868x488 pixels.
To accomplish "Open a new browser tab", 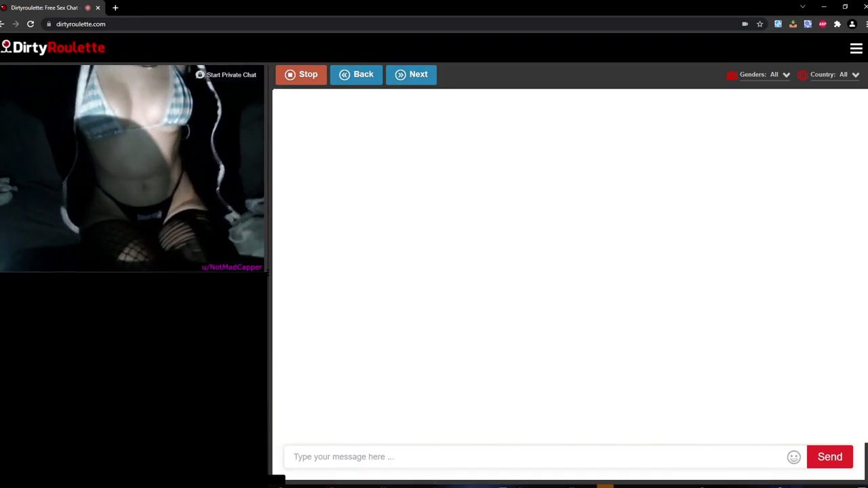I will pos(115,7).
